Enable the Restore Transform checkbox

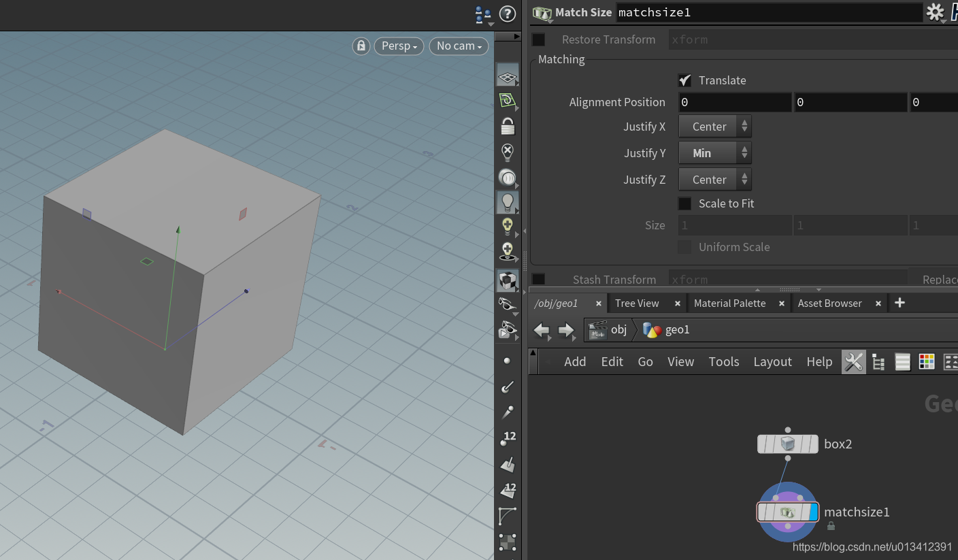pos(538,39)
